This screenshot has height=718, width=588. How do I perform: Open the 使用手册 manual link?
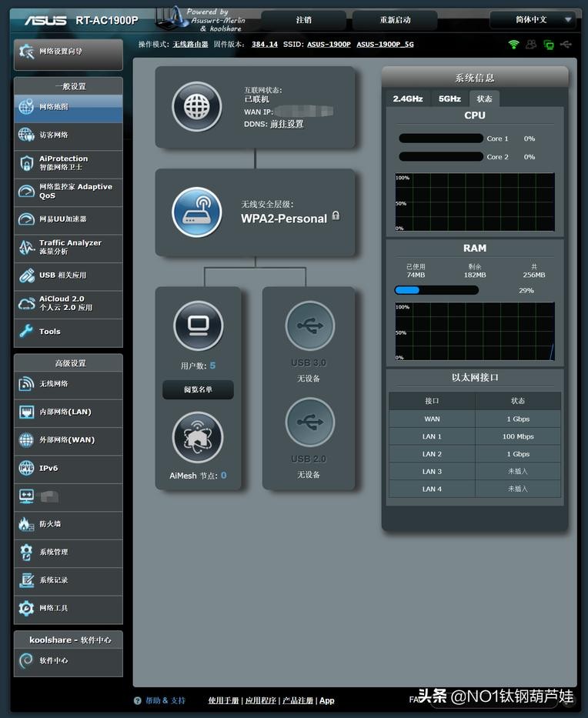[x=223, y=700]
